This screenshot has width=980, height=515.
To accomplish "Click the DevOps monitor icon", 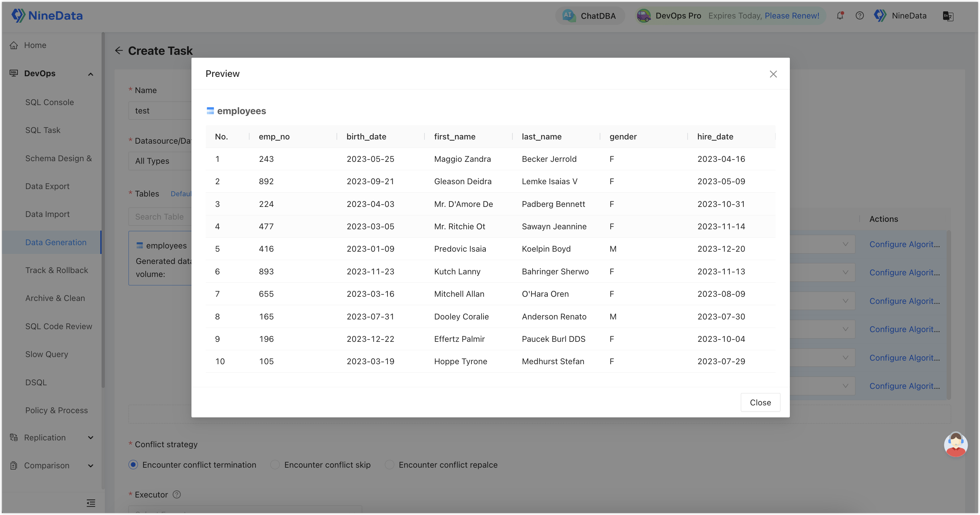I will point(14,73).
